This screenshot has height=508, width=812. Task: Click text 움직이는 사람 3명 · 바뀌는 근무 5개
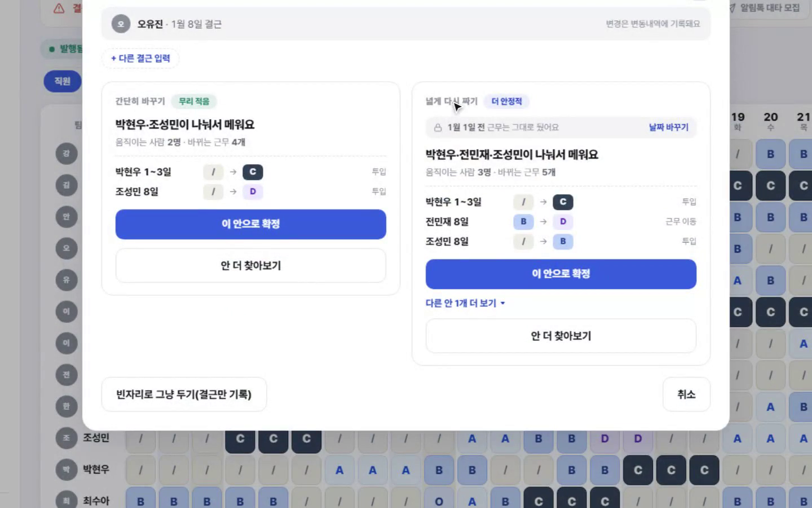[491, 172]
